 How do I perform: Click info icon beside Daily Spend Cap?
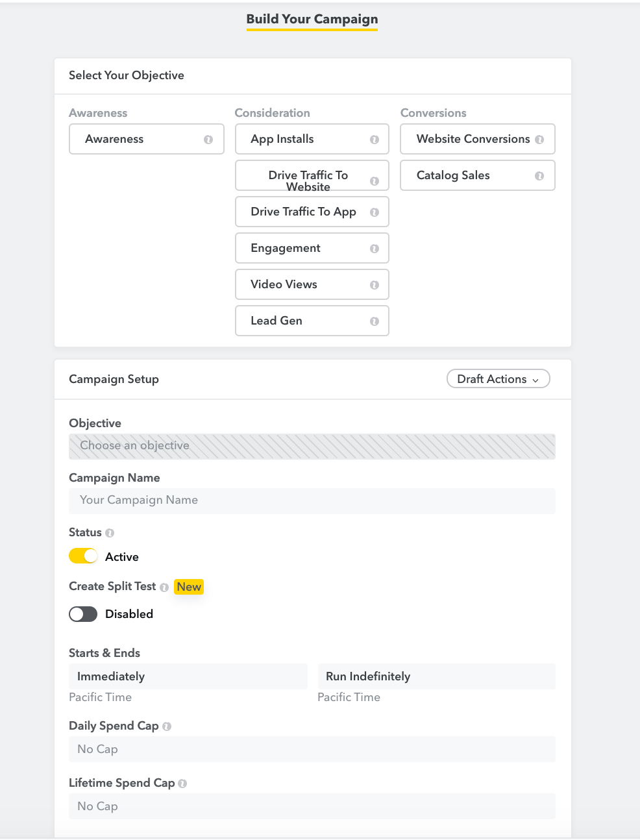(x=167, y=726)
